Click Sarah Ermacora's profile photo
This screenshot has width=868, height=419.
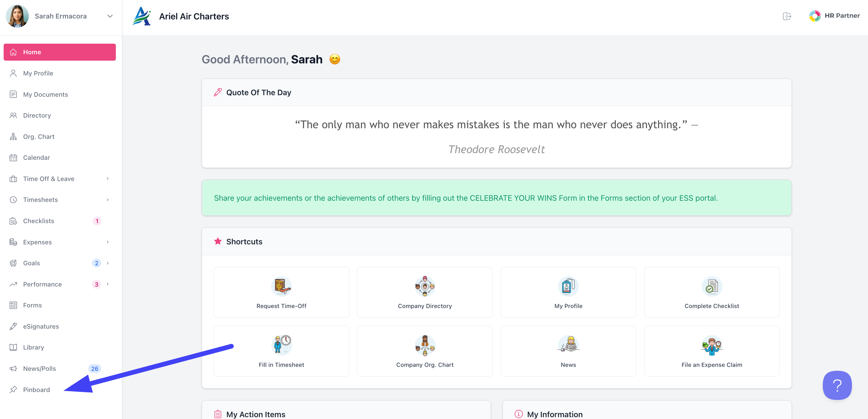point(17,16)
